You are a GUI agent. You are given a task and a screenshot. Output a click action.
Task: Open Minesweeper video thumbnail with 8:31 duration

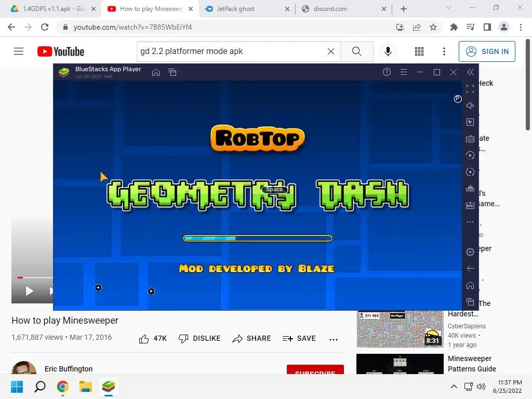click(x=400, y=329)
